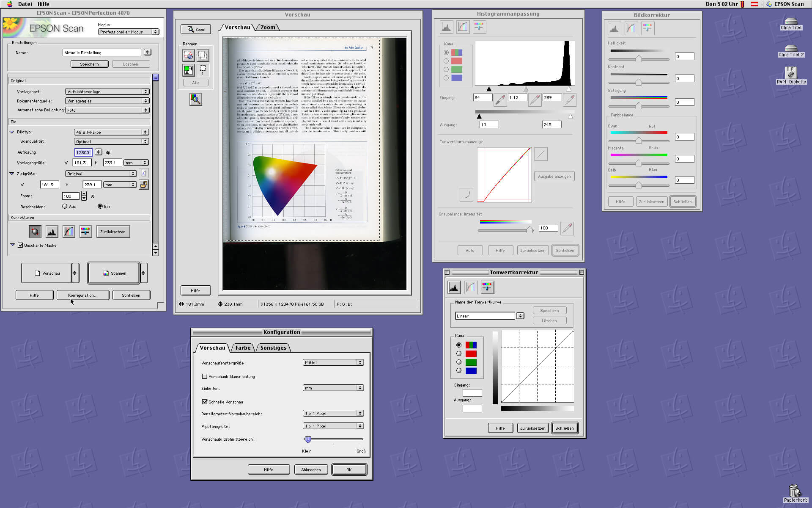
Task: Open the Bildtyp 48 Bit-Farbe dropdown
Action: click(x=112, y=132)
